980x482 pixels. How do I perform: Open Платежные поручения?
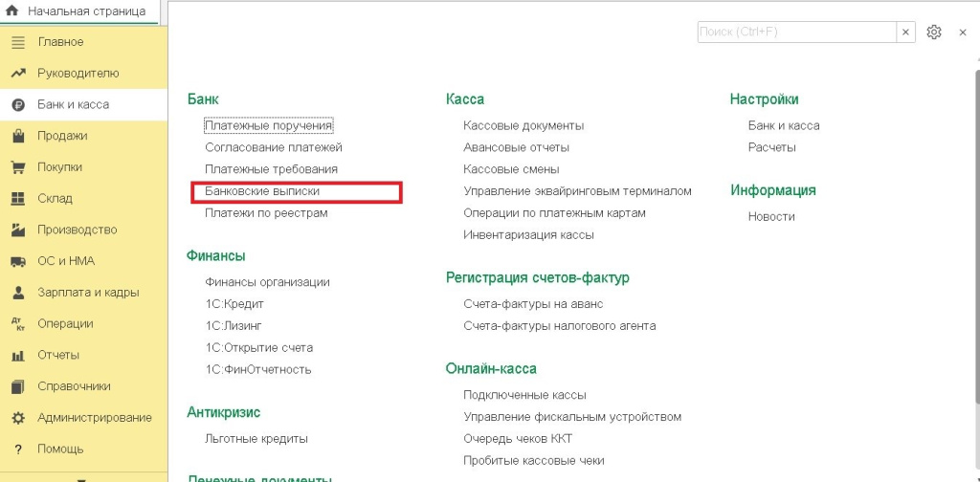pos(269,125)
